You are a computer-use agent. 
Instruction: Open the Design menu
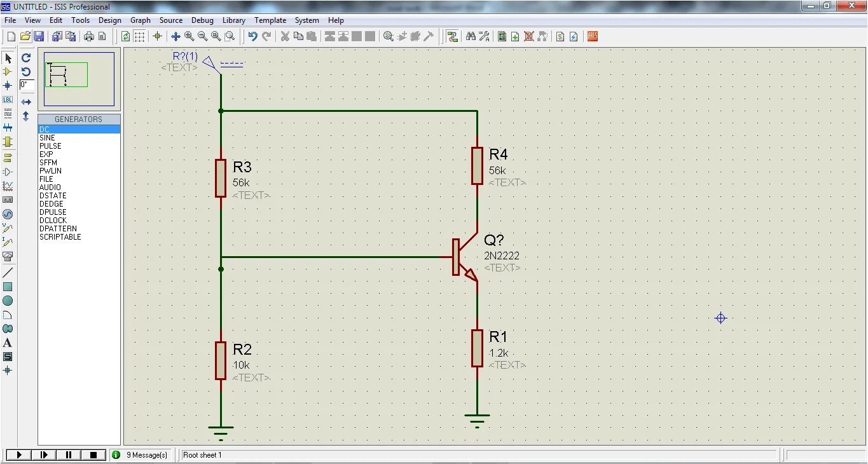110,20
